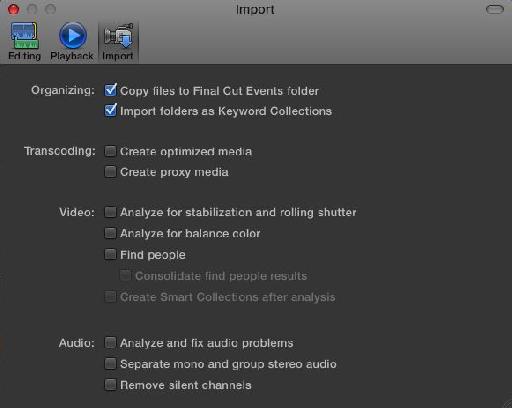Click the toolbar toggle pill button
This screenshot has width=512, height=408.
coord(495,9)
